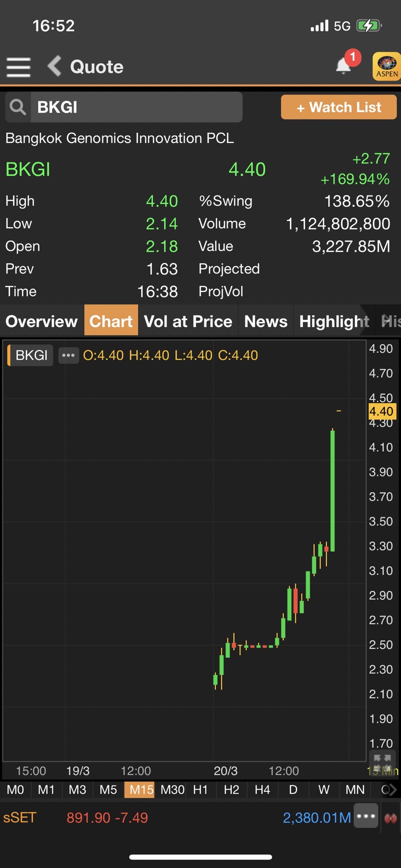401x868 pixels.
Task: Tap the %Swing value 138.65%
Action: (x=357, y=201)
